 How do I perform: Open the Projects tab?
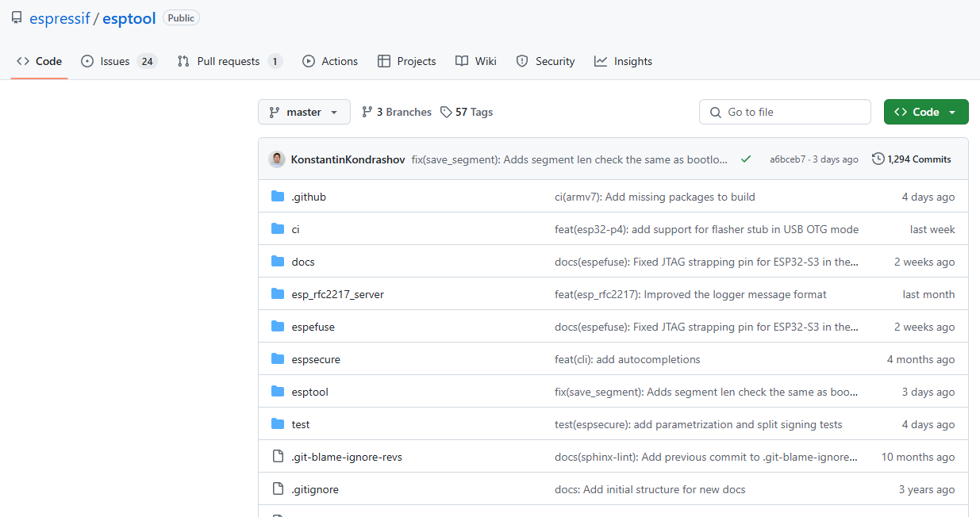(407, 61)
